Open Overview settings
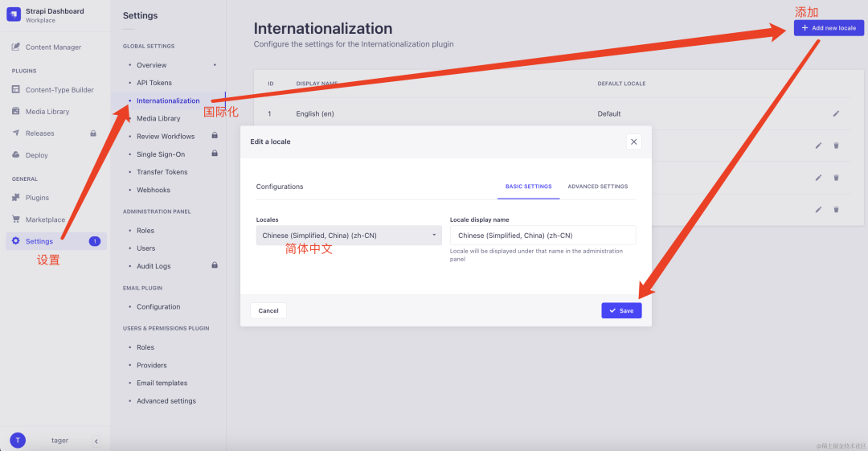868x451 pixels. pos(152,65)
